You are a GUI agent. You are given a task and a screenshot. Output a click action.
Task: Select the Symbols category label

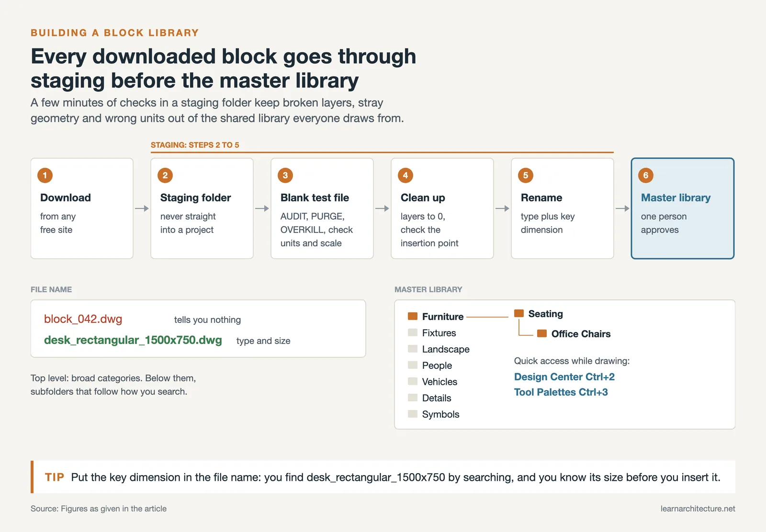(440, 414)
